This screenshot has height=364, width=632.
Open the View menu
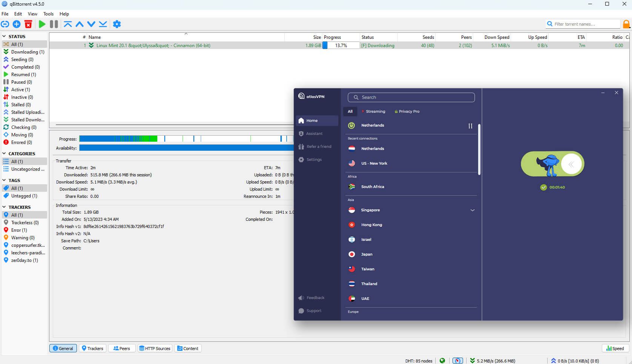tap(32, 14)
